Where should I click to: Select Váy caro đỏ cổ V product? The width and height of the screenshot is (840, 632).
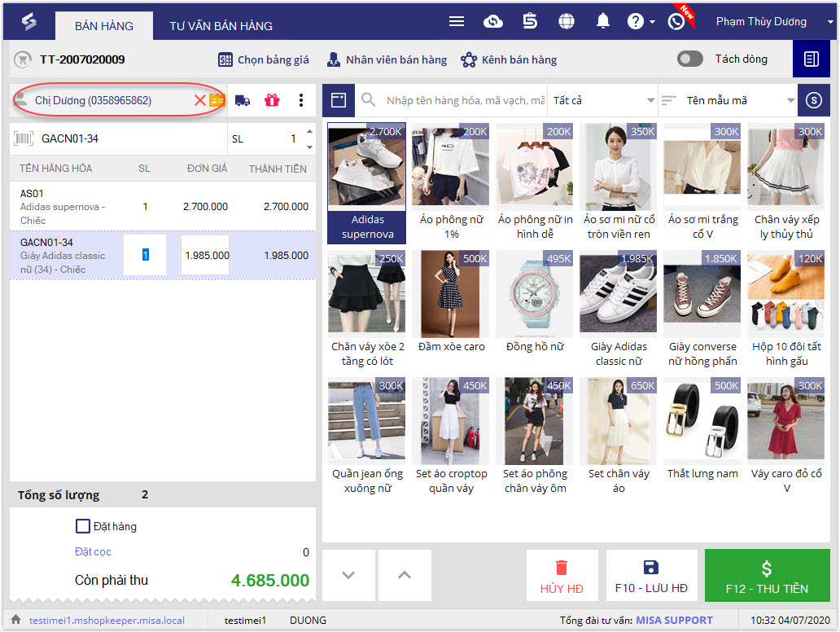786,437
